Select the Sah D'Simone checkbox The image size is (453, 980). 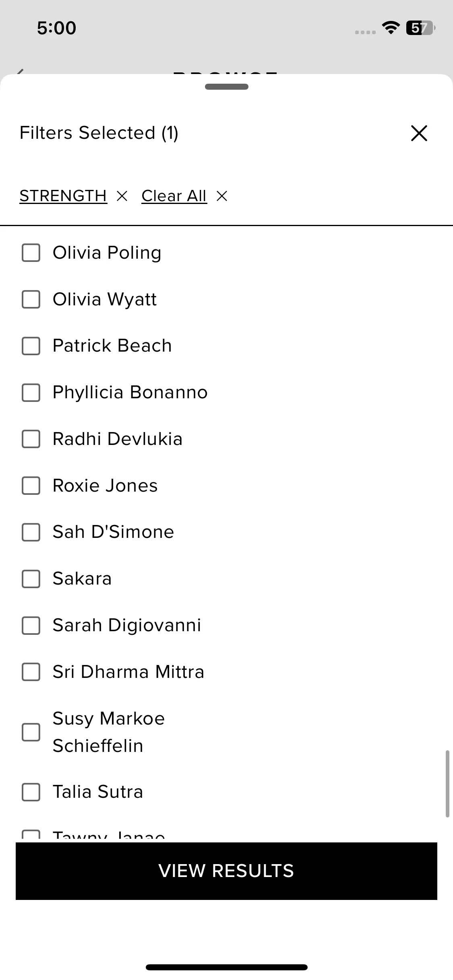click(31, 532)
